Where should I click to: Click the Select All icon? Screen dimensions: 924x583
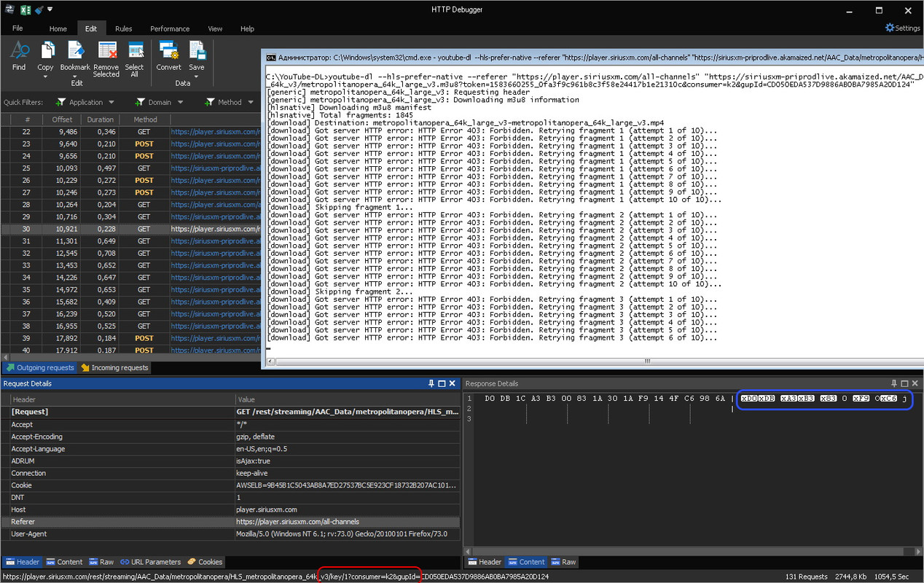click(x=135, y=51)
